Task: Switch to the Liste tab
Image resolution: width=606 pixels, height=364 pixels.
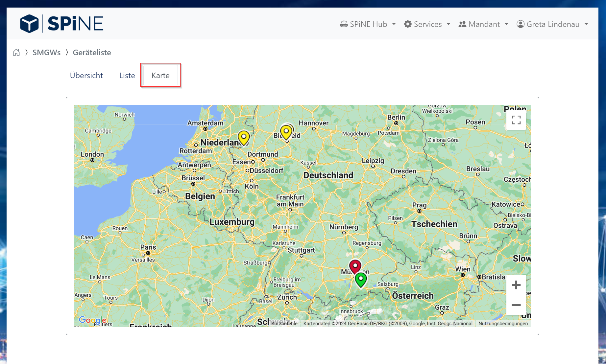Action: coord(127,76)
